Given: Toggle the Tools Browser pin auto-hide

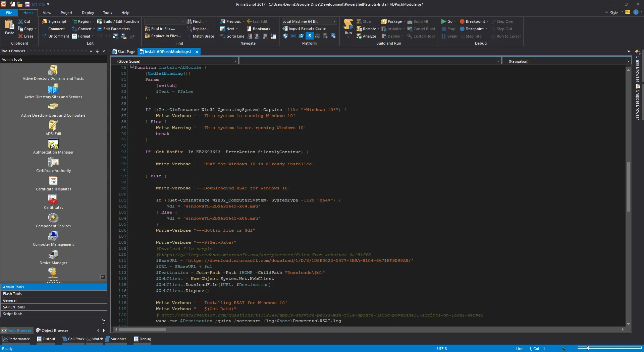Looking at the screenshot, I should click(97, 51).
